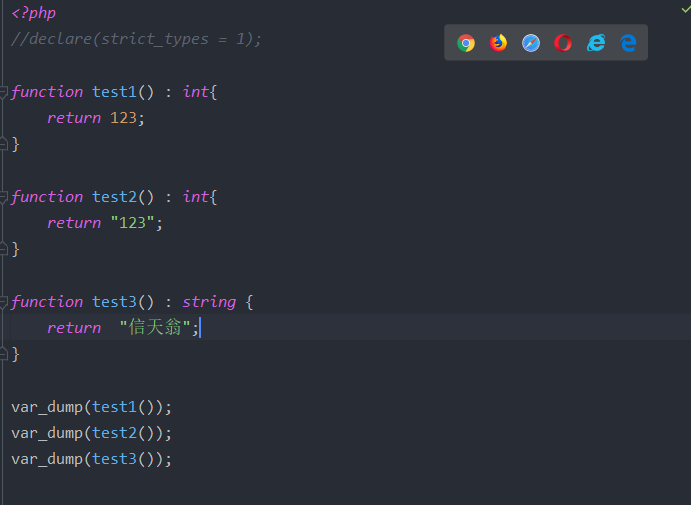Viewport: 691px width, 505px height.
Task: Click the string literal "123"
Action: click(132, 223)
